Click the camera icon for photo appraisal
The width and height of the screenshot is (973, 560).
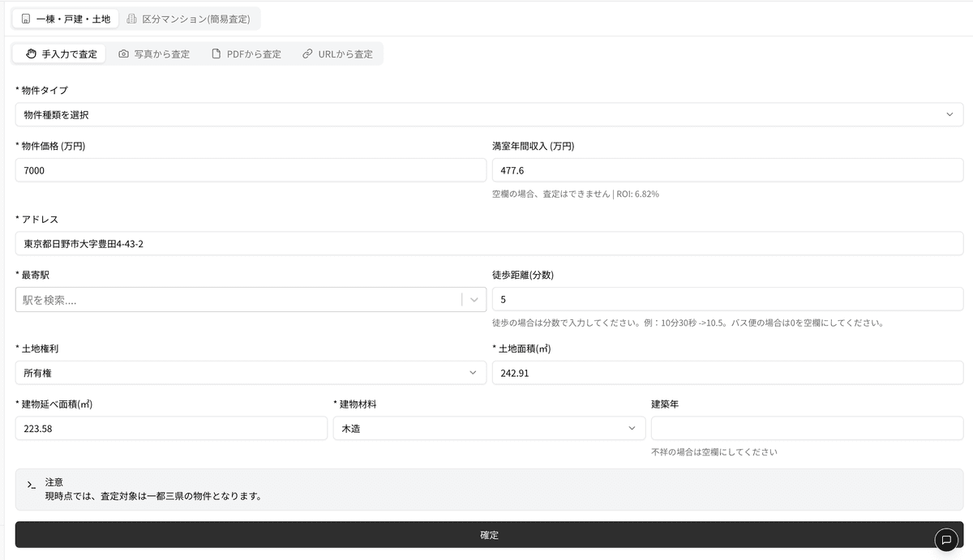click(123, 54)
